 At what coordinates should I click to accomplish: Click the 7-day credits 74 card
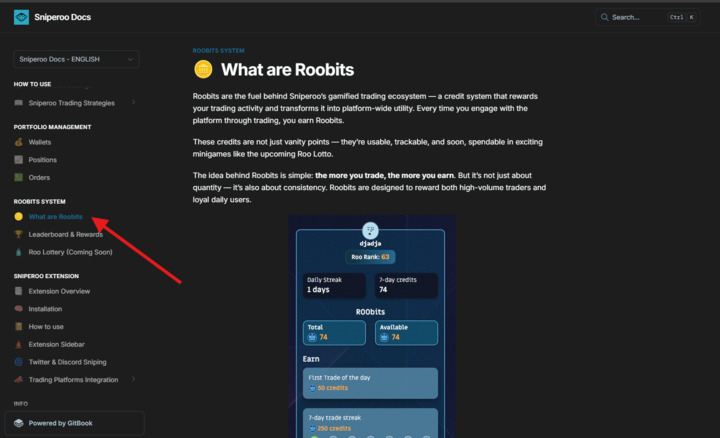(406, 285)
